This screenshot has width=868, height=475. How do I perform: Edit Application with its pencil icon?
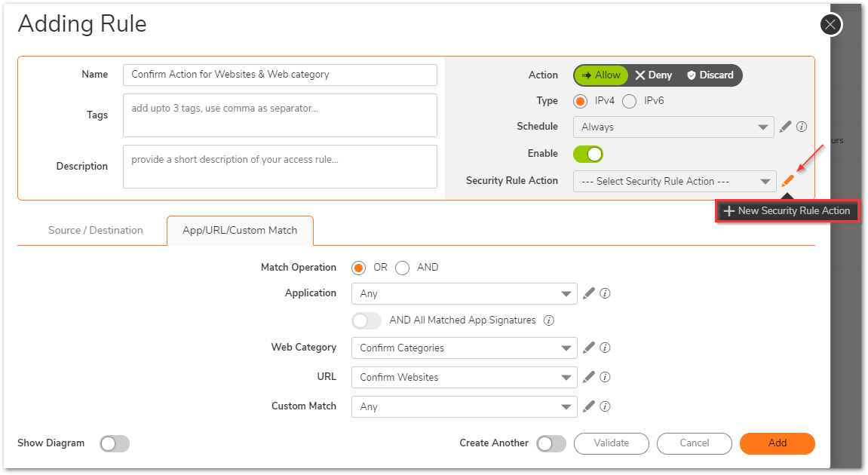(x=589, y=293)
